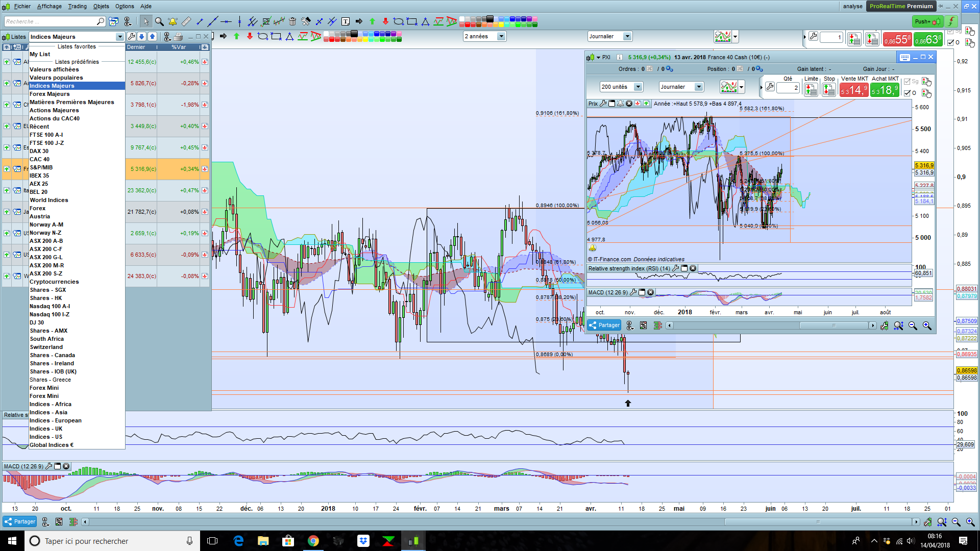Select CAC 40 in the lists menu
Viewport: 980px width, 551px height.
pyautogui.click(x=39, y=159)
